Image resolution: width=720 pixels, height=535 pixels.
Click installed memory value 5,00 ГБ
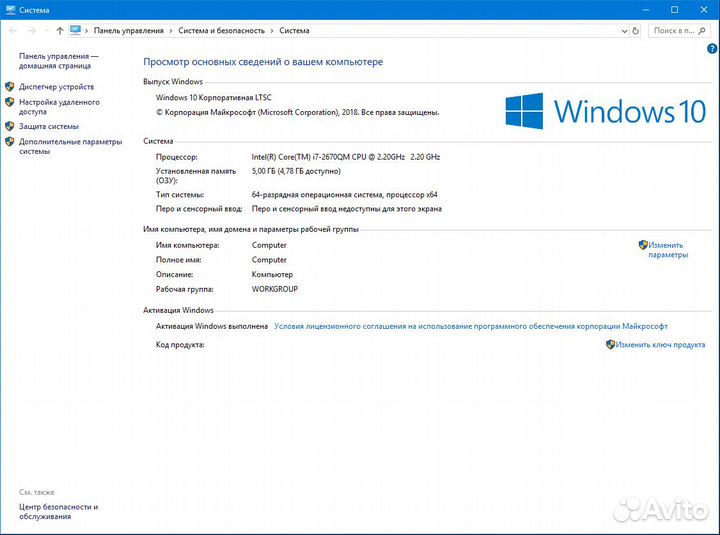(x=296, y=171)
